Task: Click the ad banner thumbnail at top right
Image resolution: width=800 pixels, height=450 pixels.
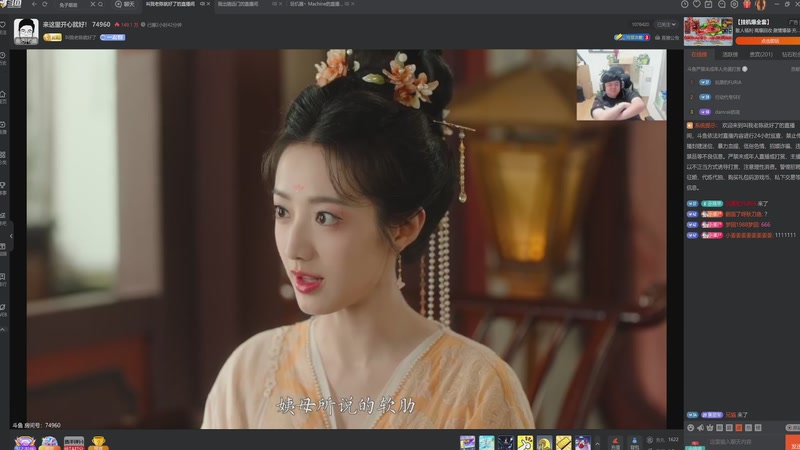Action: [x=708, y=32]
